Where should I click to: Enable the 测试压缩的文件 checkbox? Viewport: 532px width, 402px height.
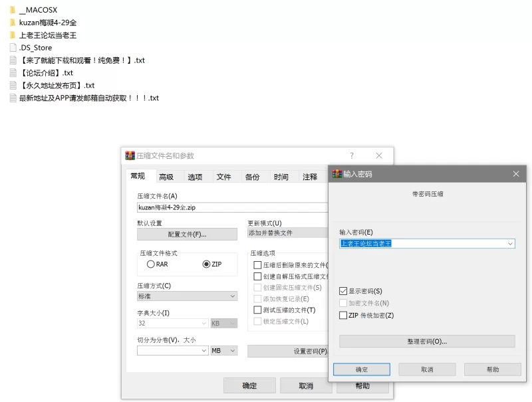(x=258, y=310)
